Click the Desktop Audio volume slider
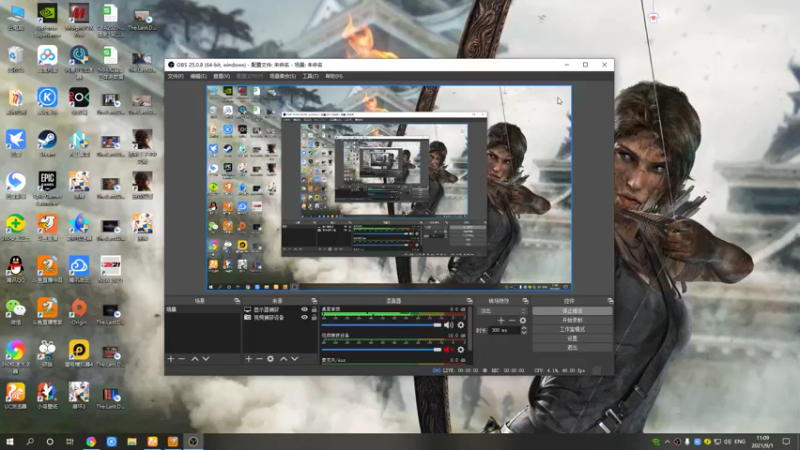 381,325
